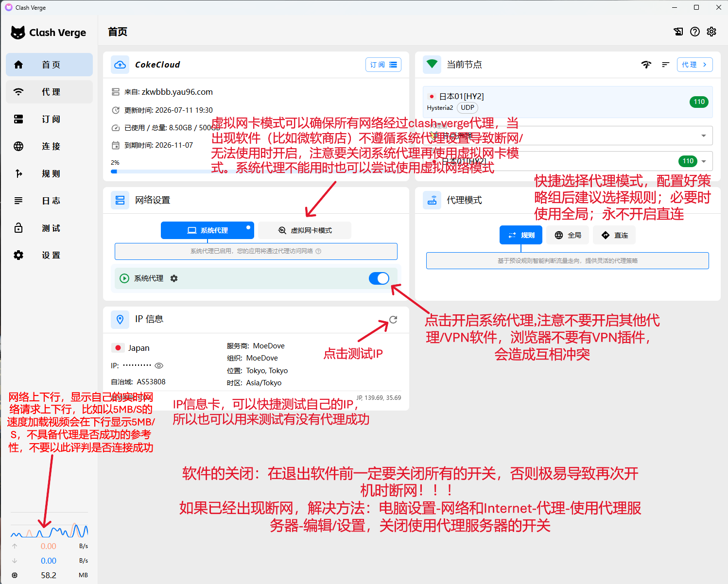This screenshot has height=584, width=728.
Task: Open settings from the header gear icon
Action: pos(711,32)
